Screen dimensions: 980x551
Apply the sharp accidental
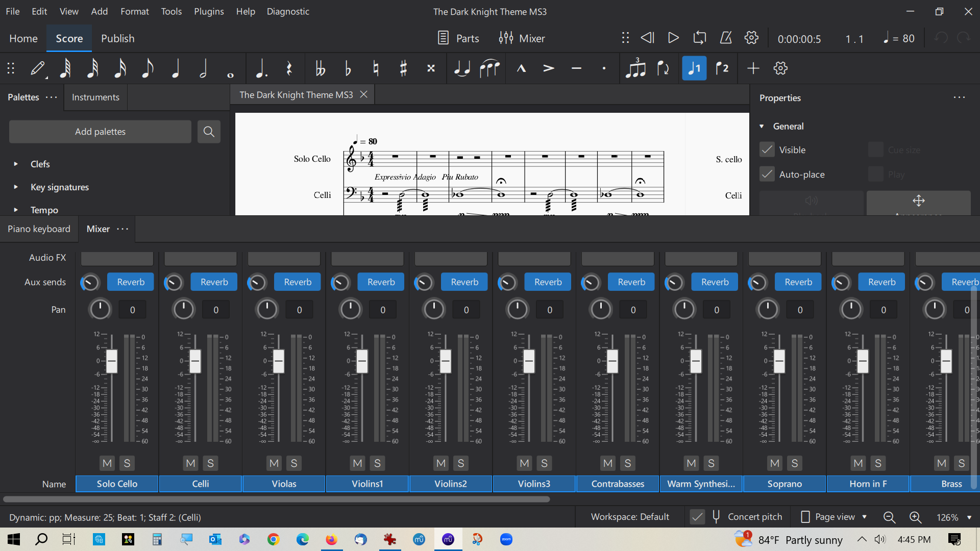point(403,68)
